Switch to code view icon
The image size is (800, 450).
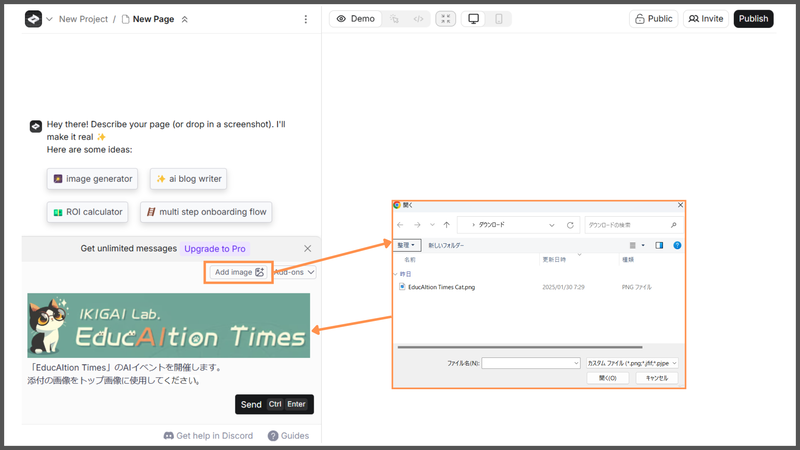418,19
